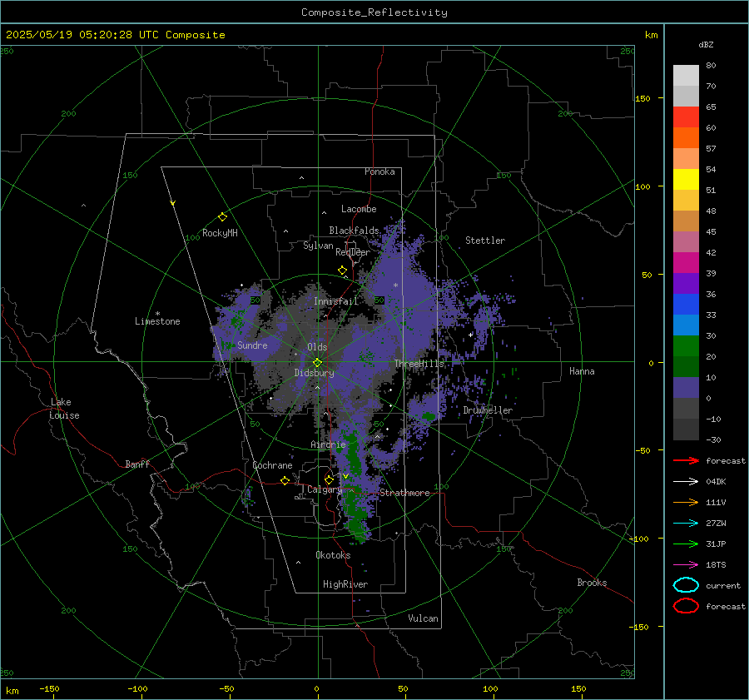
Task: Click the -30 value on dBZ scale
Action: click(714, 440)
